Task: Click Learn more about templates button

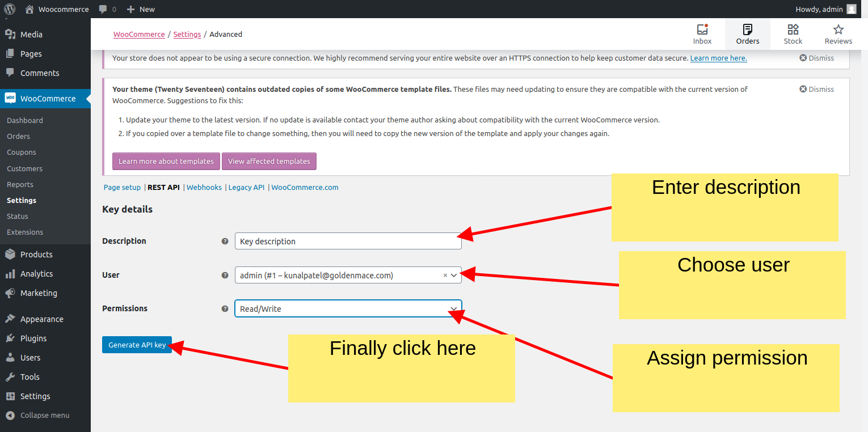Action: [166, 161]
